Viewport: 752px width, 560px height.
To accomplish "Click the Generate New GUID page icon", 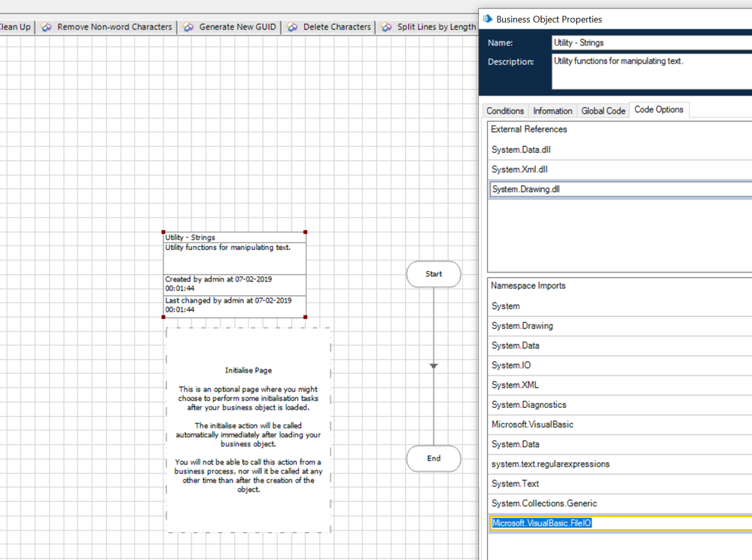I will coord(189,27).
